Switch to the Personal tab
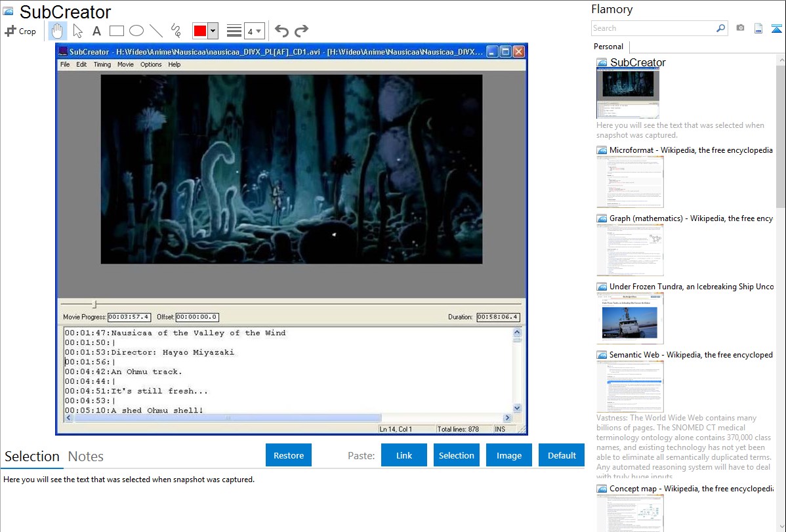 (x=608, y=47)
